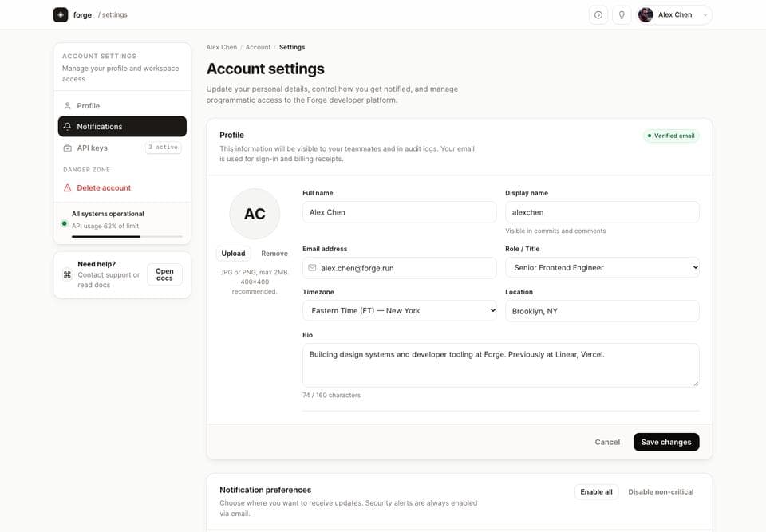This screenshot has width=766, height=532.
Task: Upload a new avatar image
Action: point(233,253)
